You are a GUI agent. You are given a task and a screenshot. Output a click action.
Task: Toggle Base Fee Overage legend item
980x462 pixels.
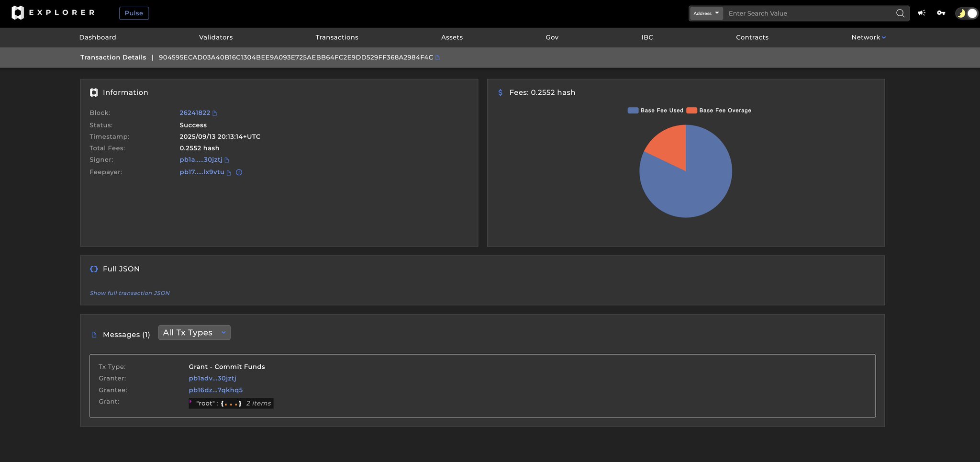point(719,111)
